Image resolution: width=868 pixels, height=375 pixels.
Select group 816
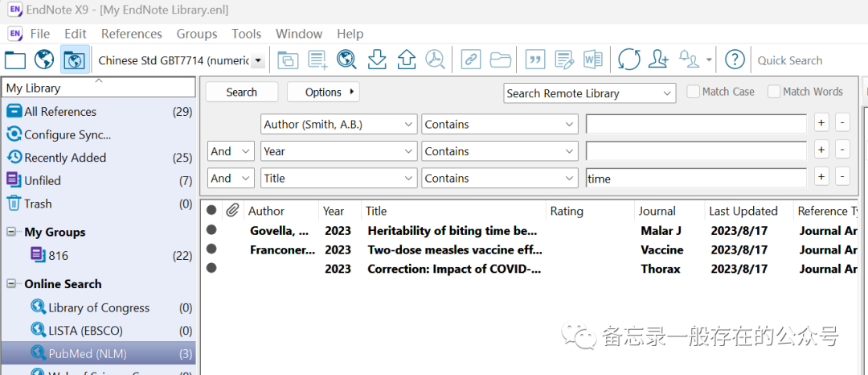(99, 256)
